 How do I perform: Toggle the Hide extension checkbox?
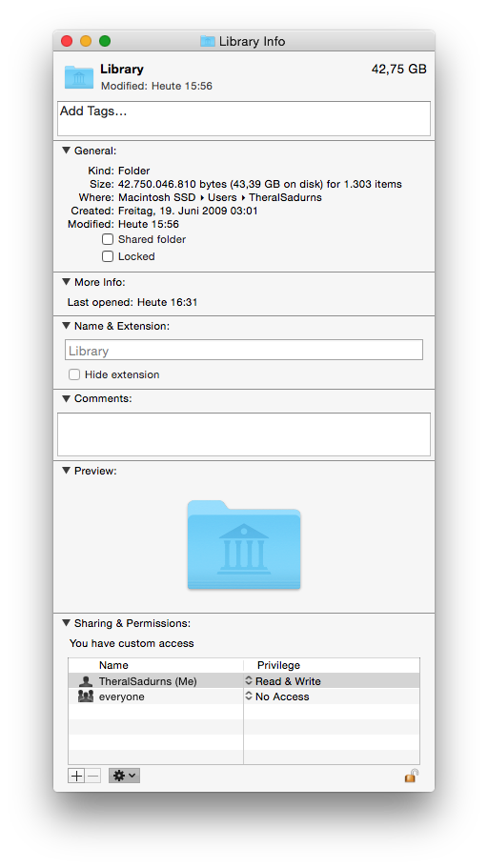74,374
